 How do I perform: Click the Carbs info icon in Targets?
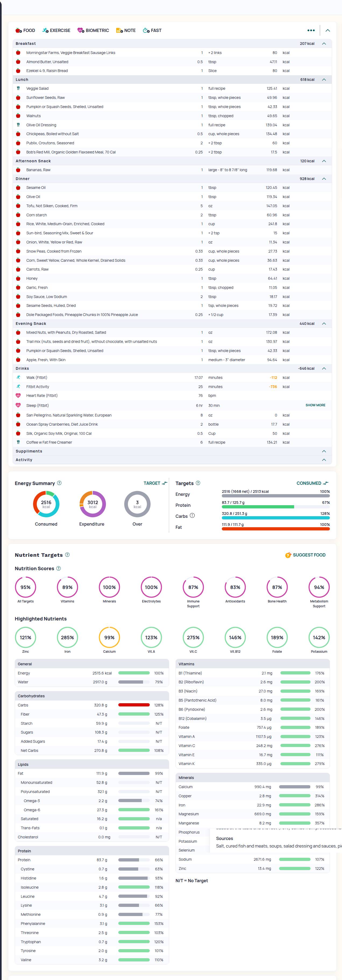click(192, 515)
